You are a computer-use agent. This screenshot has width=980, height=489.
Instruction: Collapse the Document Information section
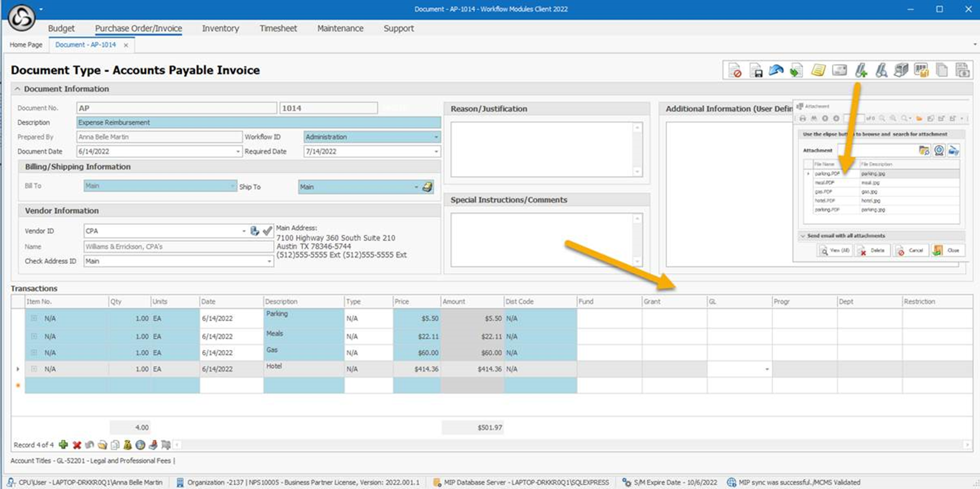[17, 89]
